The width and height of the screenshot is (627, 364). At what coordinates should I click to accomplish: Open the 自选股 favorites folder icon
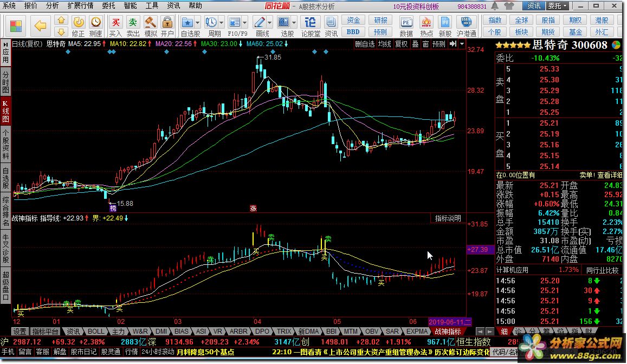click(187, 22)
